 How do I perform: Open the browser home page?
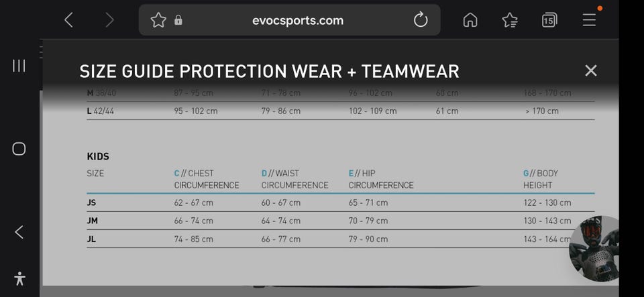pos(470,20)
